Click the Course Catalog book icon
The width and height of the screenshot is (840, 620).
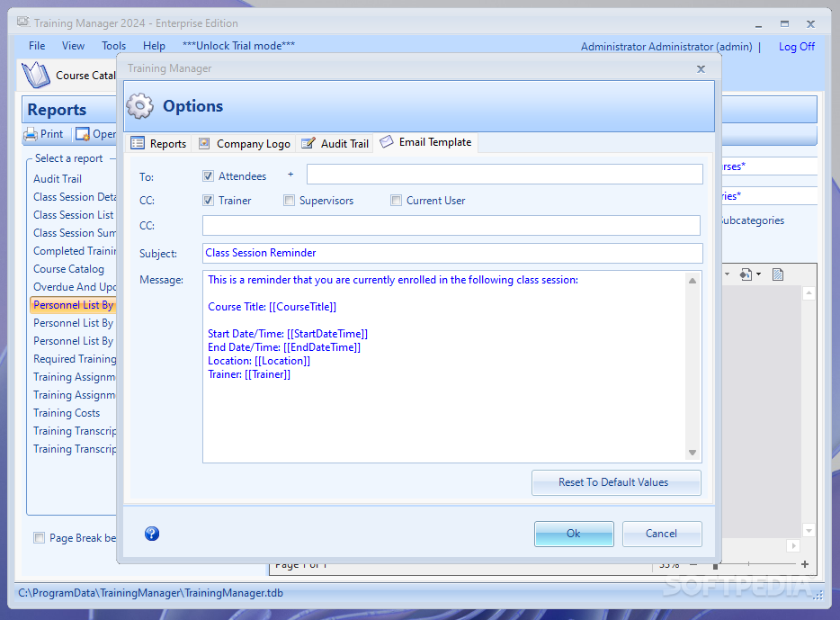(36, 75)
